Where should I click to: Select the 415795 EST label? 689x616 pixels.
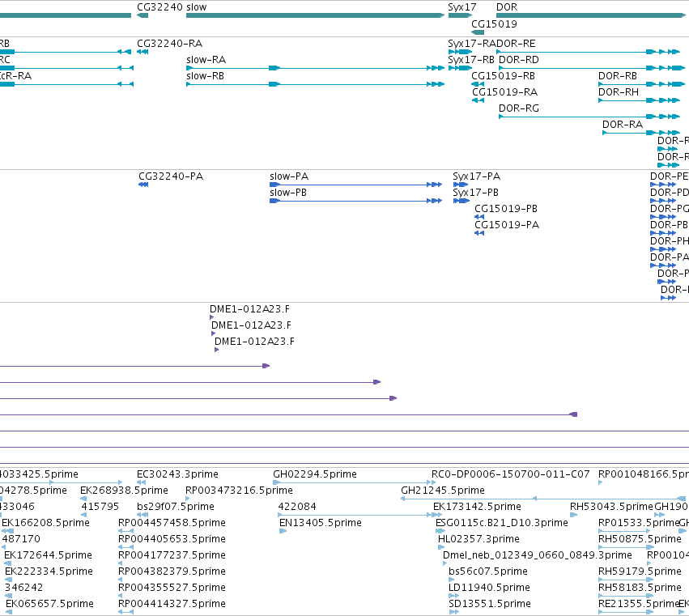coord(100,507)
